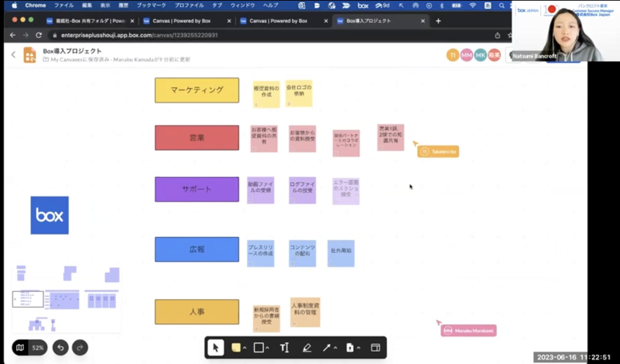The height and width of the screenshot is (364, 620).
Task: Select the rectangle shape tool
Action: (259, 348)
